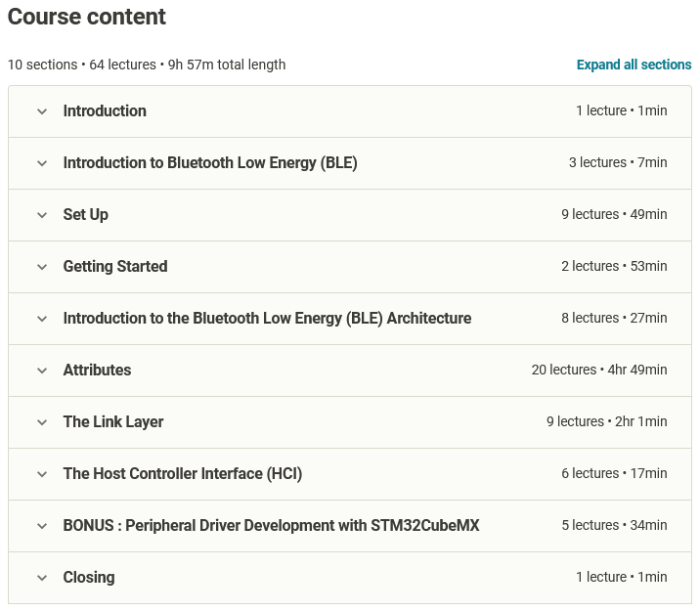Click the chevron next to The Link Layer
700x612 pixels.
pos(42,422)
